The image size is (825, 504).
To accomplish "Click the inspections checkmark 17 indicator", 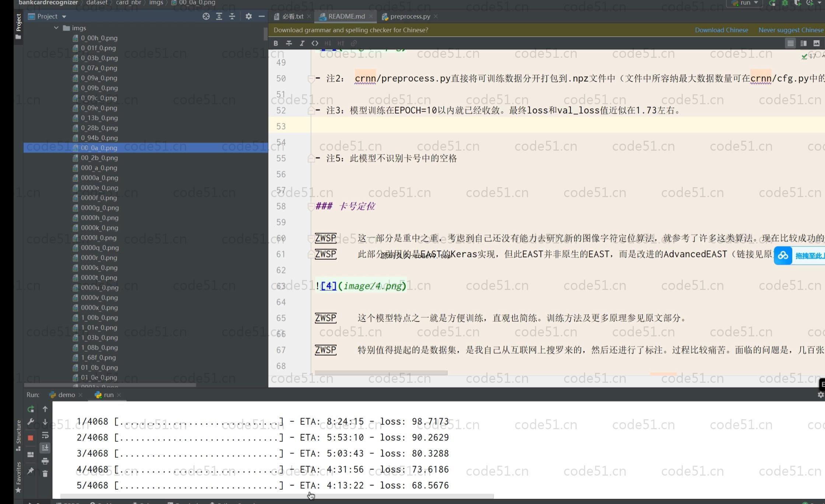I will coord(809,56).
